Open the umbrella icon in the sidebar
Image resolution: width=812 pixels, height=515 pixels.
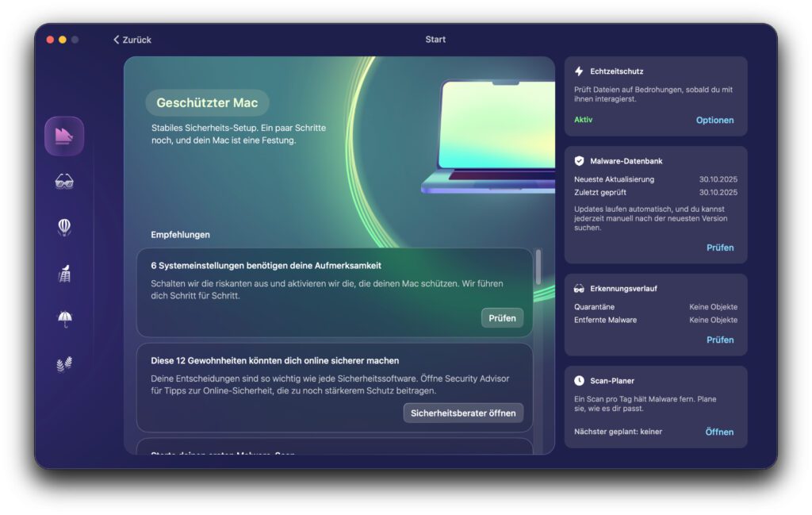(64, 319)
